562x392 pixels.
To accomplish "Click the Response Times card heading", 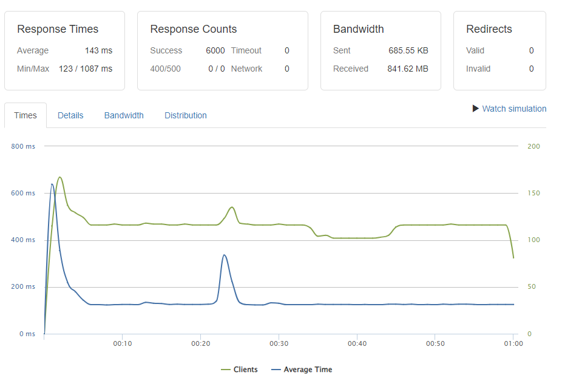I will [x=58, y=29].
